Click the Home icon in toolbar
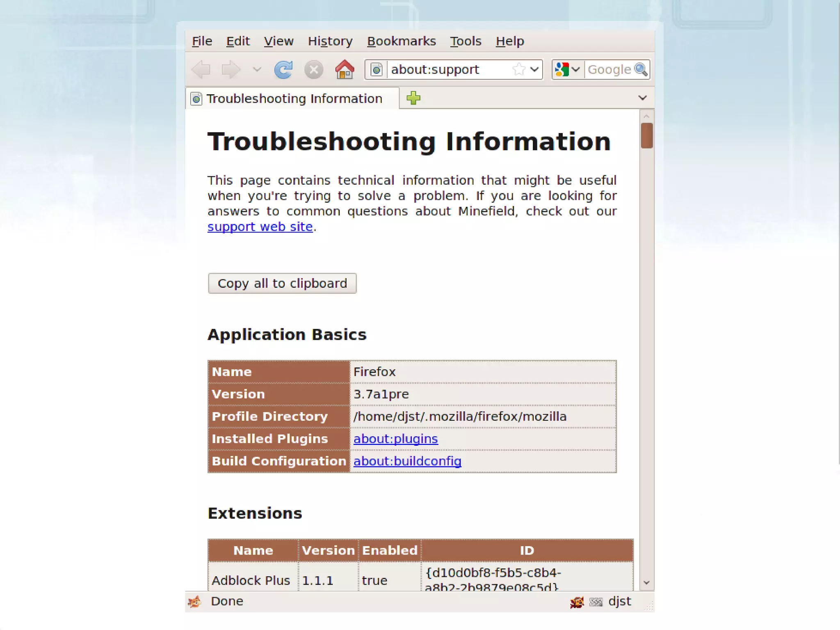This screenshot has height=630, width=840. point(345,69)
